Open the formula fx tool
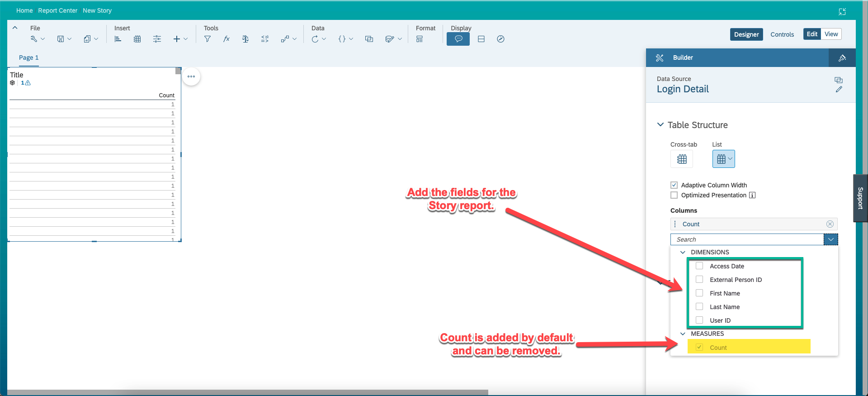The height and width of the screenshot is (396, 868). (x=226, y=39)
